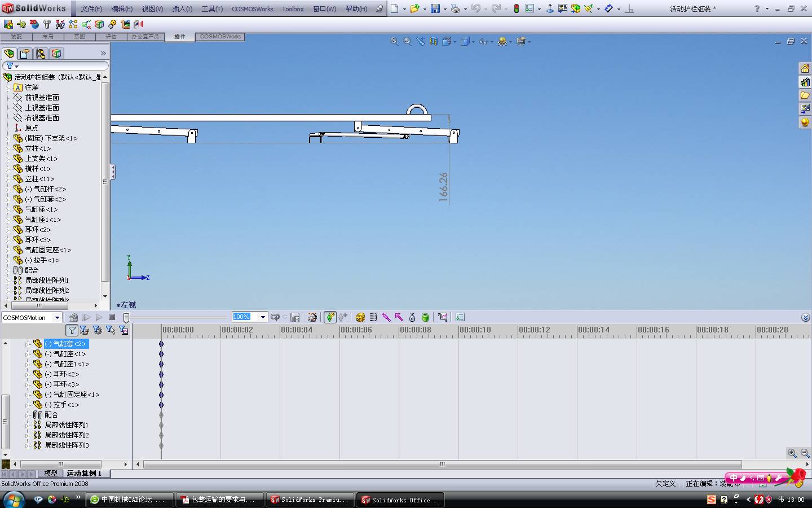Screen dimensions: 812x508
Task: Click the Windows Start orb
Action: click(x=14, y=500)
